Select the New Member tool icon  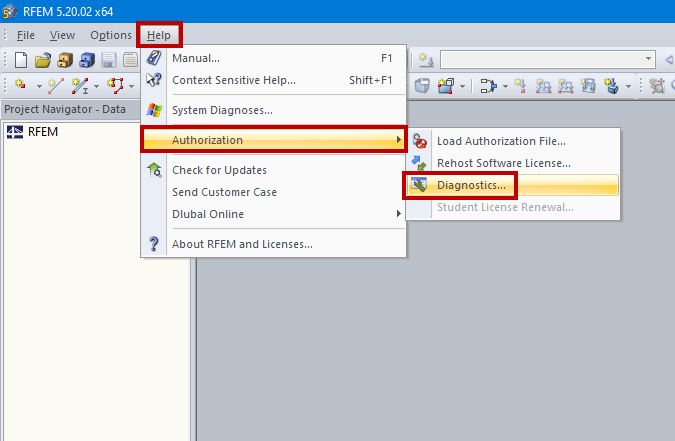[80, 86]
